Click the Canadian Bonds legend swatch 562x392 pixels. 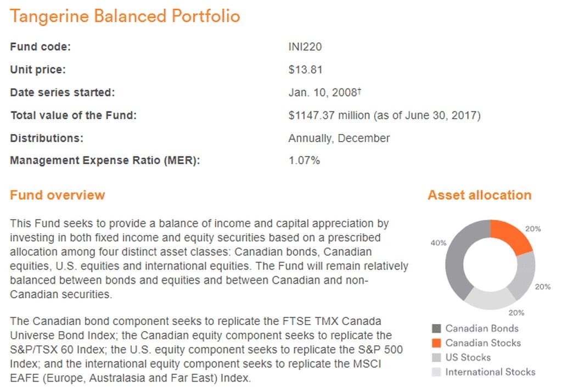point(436,328)
